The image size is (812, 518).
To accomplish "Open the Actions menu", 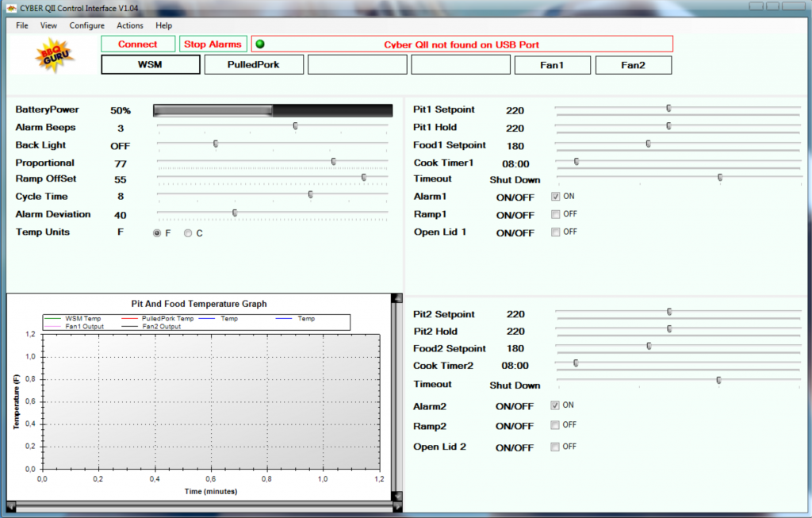I will click(130, 25).
